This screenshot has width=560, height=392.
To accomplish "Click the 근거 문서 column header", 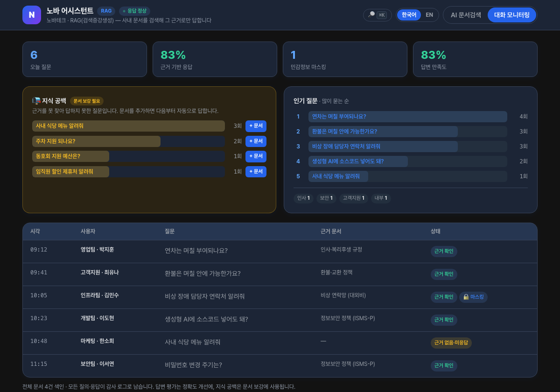I will [x=331, y=231].
